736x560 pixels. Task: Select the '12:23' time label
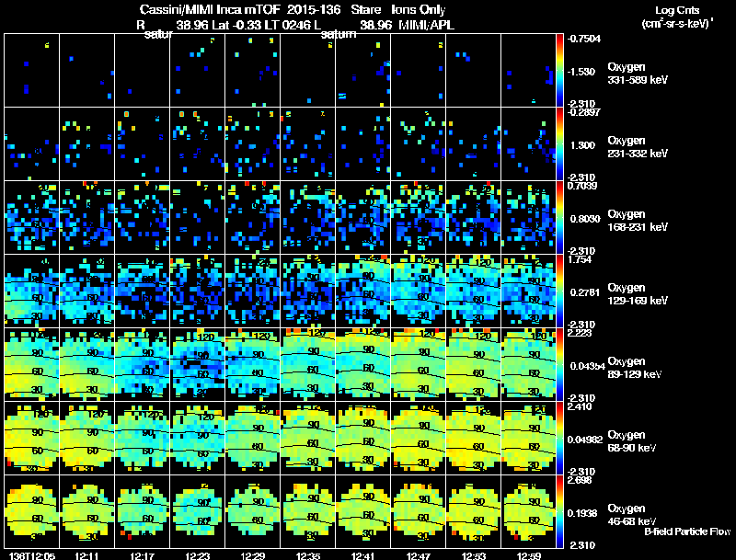(197, 555)
